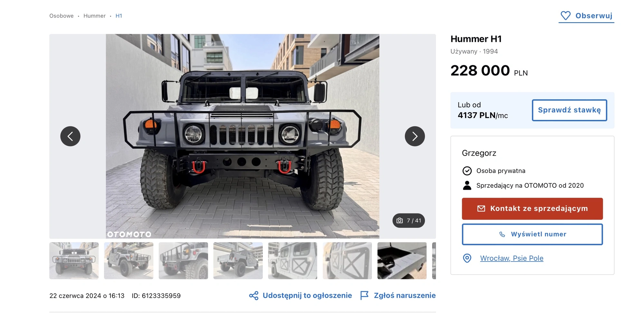Select second thumbnail showing side view
Screen dimensions: 644x318
coord(128,260)
